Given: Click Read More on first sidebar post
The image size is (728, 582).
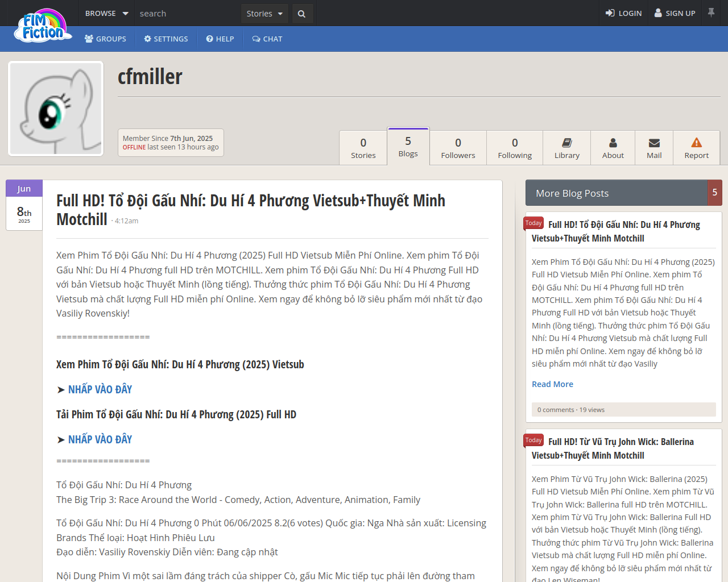Looking at the screenshot, I should pos(552,384).
